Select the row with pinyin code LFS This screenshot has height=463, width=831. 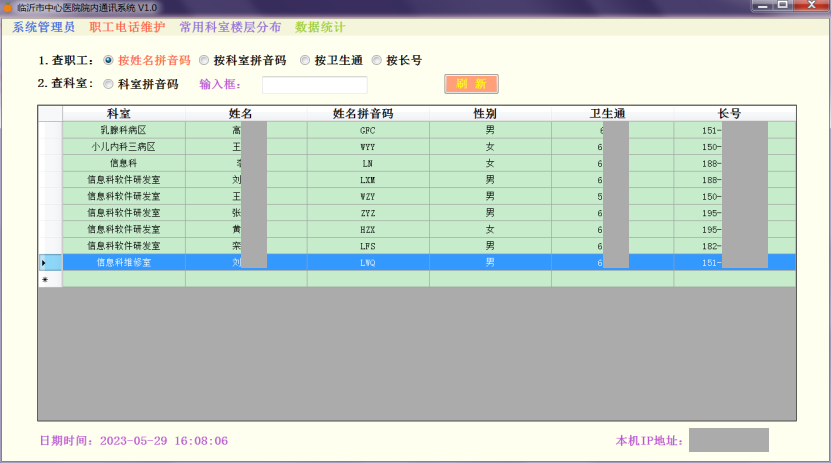368,246
